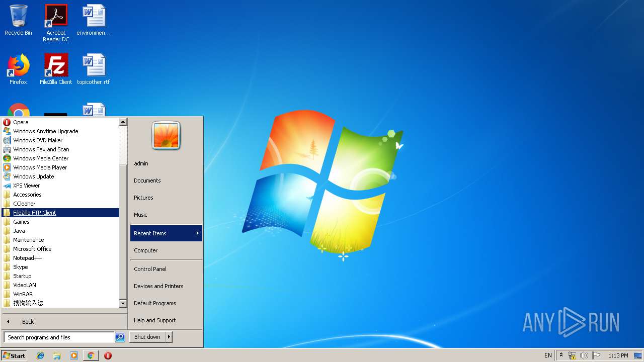Viewport: 644px width, 362px height.
Task: Launch Windows Anytime Upgrade
Action: [x=60, y=131]
